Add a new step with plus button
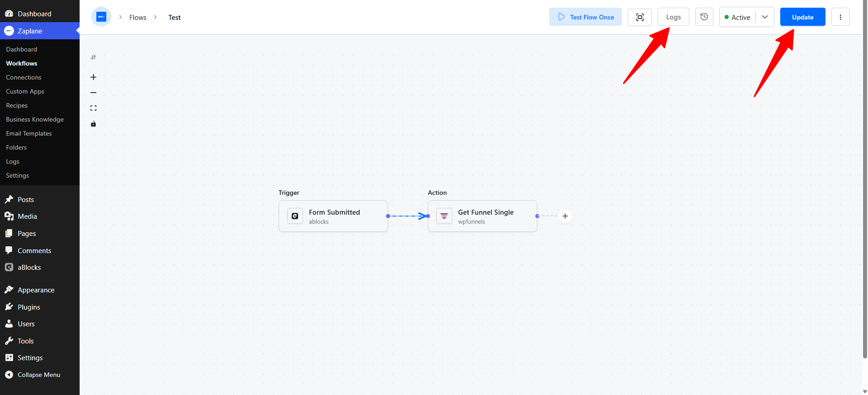868x395 pixels. point(565,216)
